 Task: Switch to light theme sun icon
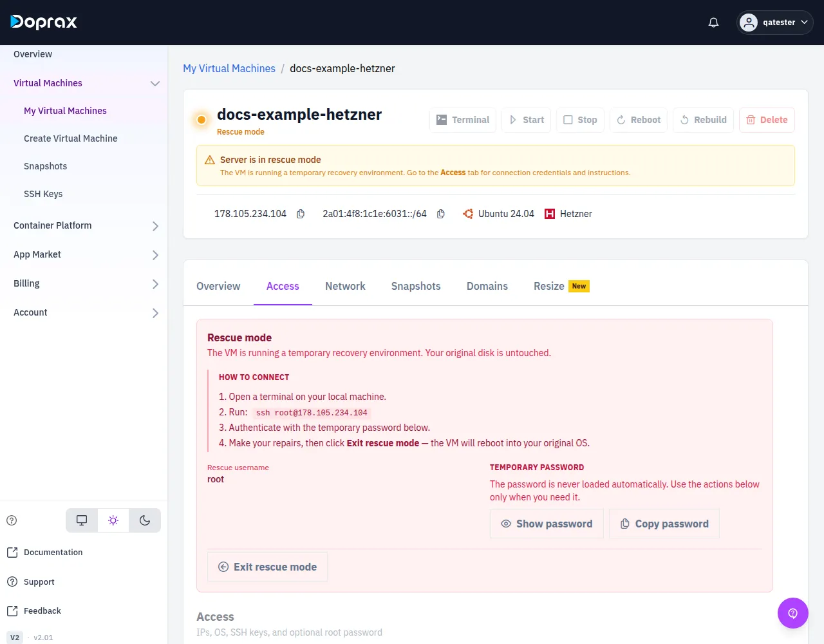click(x=113, y=520)
